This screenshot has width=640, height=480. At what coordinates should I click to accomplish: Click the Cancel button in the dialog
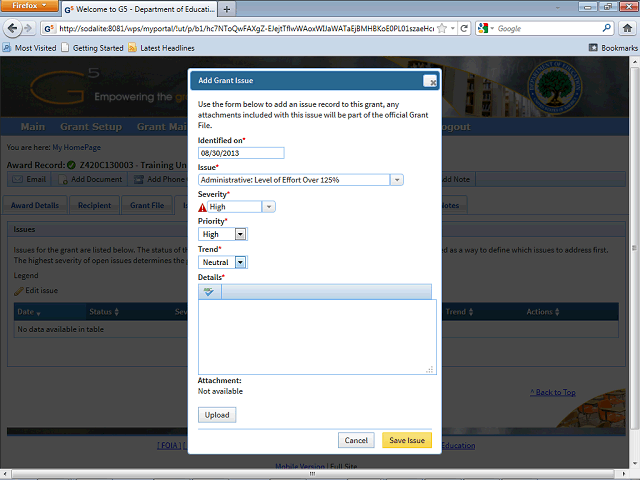[356, 440]
